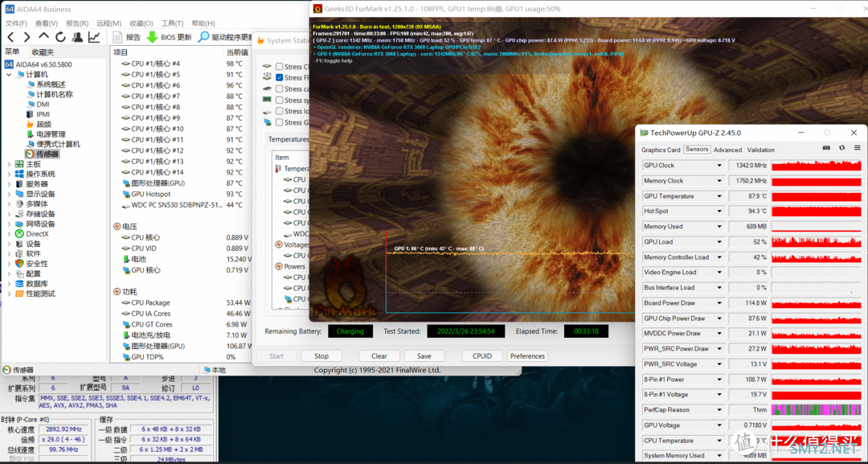Click 当前值 column header
Screen dimensions: 868x464
pos(237,52)
